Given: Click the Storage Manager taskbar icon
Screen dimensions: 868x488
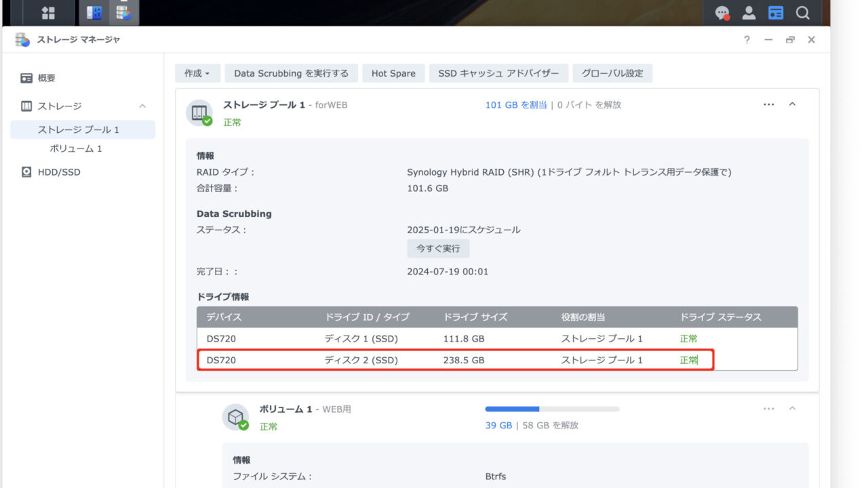Looking at the screenshot, I should (123, 13).
